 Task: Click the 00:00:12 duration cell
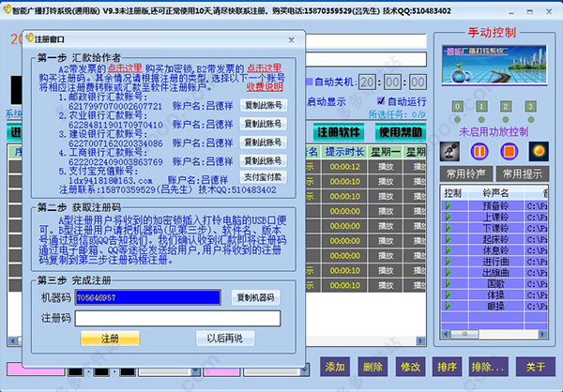344,167
